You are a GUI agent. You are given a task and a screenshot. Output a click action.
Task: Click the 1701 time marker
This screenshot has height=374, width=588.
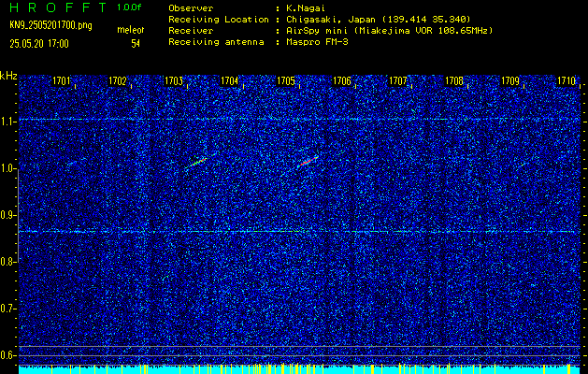point(61,80)
